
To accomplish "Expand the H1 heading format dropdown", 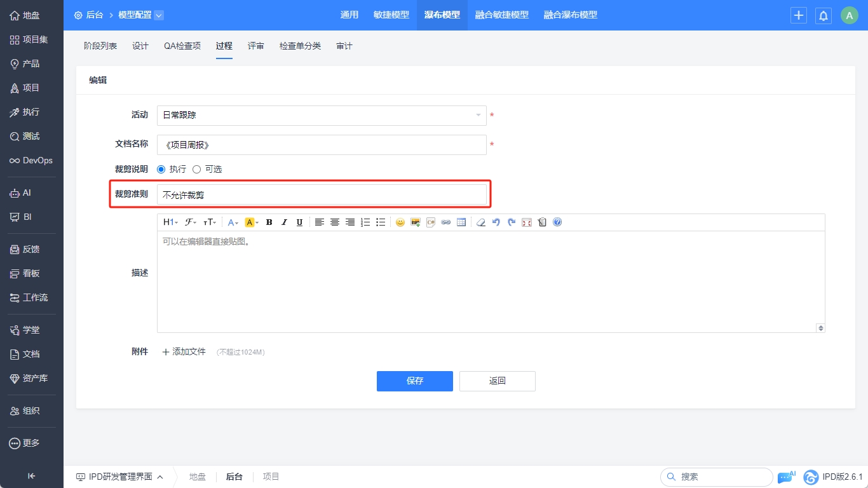I will (170, 222).
